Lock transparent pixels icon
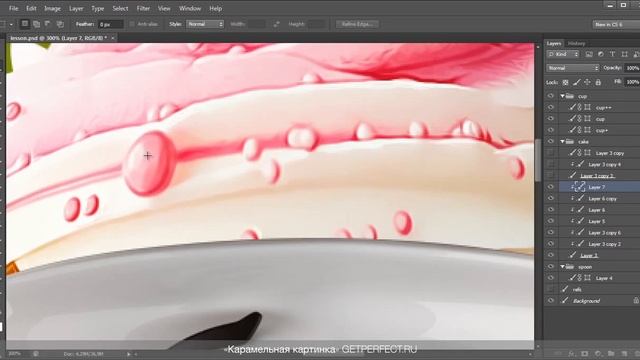 565,82
